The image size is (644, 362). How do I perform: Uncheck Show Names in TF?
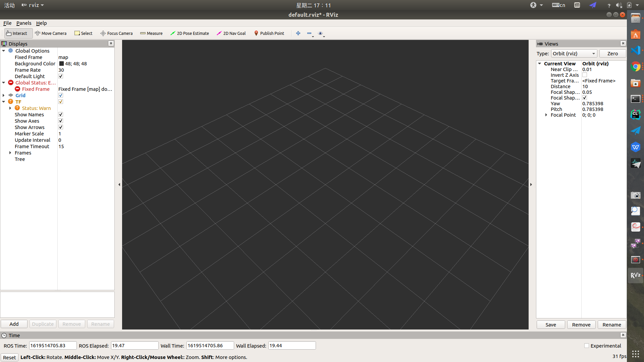point(61,115)
